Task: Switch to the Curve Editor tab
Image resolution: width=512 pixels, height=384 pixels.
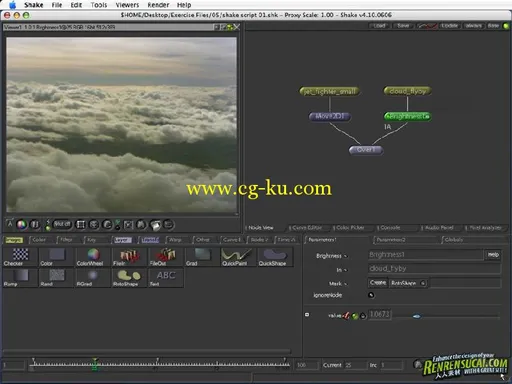Action: click(307, 228)
